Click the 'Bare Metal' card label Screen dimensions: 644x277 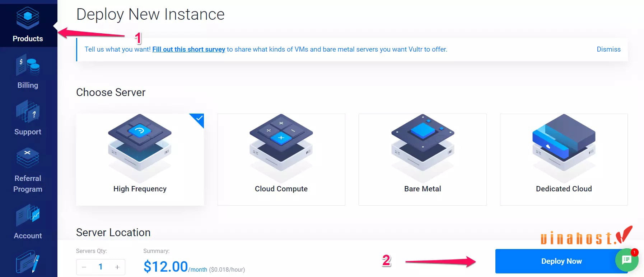pyautogui.click(x=423, y=189)
